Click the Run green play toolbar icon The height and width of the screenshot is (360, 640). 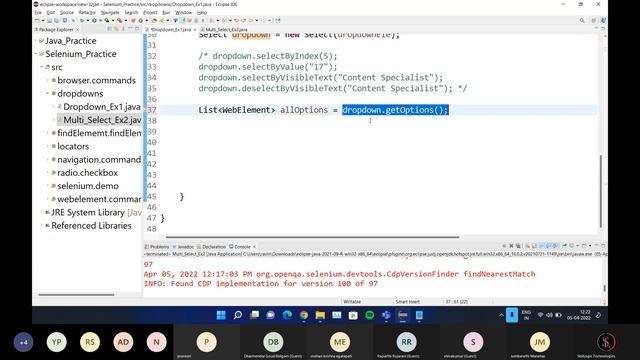tap(94, 20)
